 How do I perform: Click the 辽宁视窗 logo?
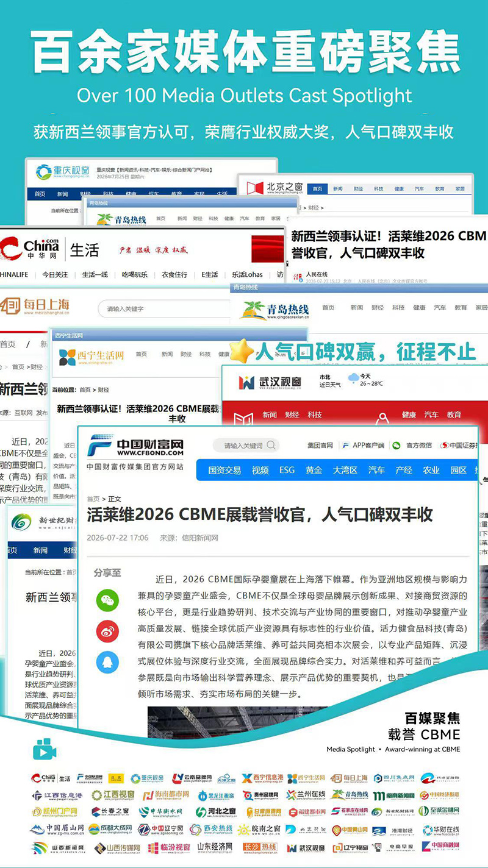pos(351,847)
